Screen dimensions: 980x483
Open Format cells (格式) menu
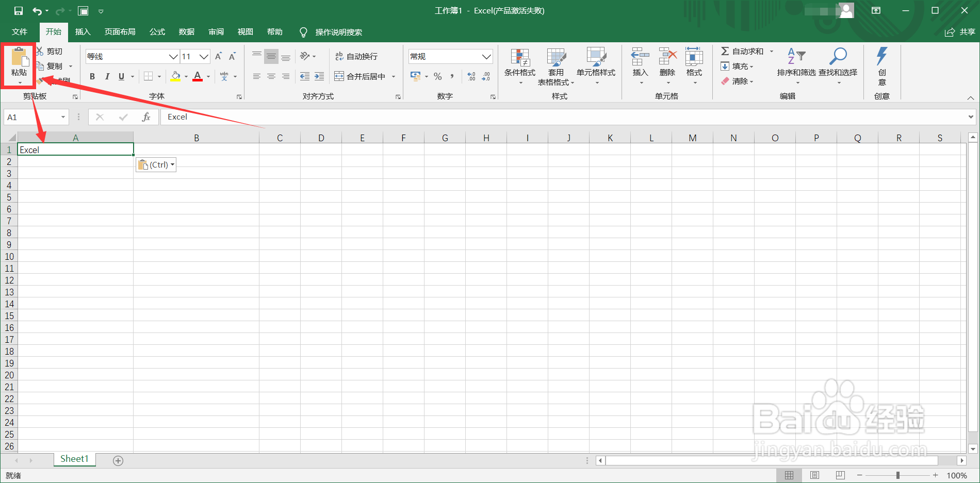click(x=694, y=66)
